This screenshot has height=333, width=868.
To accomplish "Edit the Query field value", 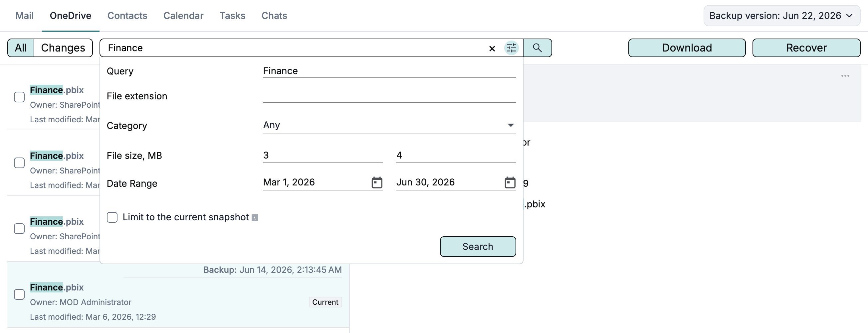I will (389, 71).
